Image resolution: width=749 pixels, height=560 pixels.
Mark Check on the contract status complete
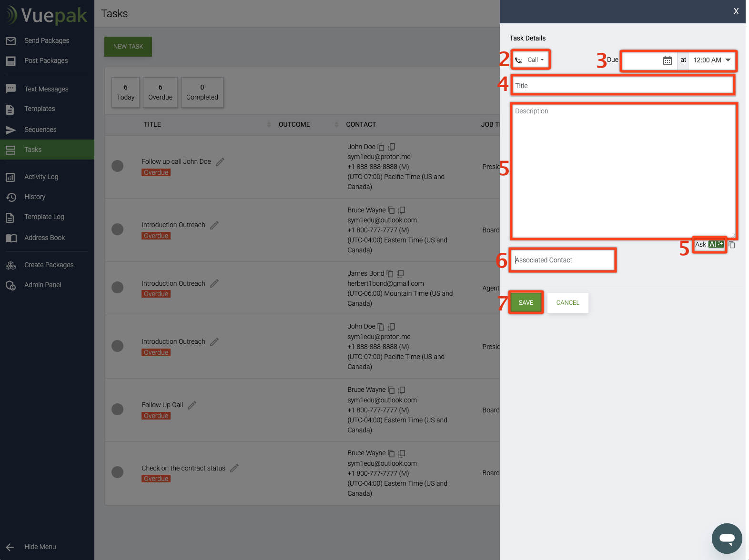[x=117, y=472]
